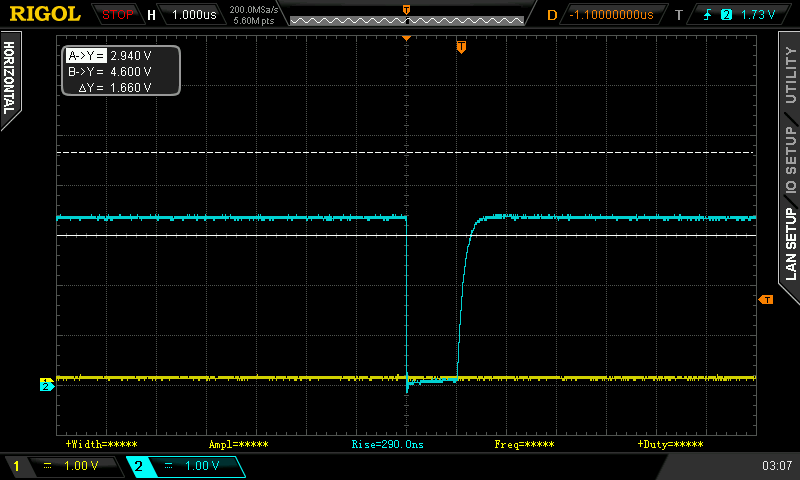Viewport: 800px width, 480px height.
Task: Open the HORIZONTAL side tab
Action: (10, 80)
